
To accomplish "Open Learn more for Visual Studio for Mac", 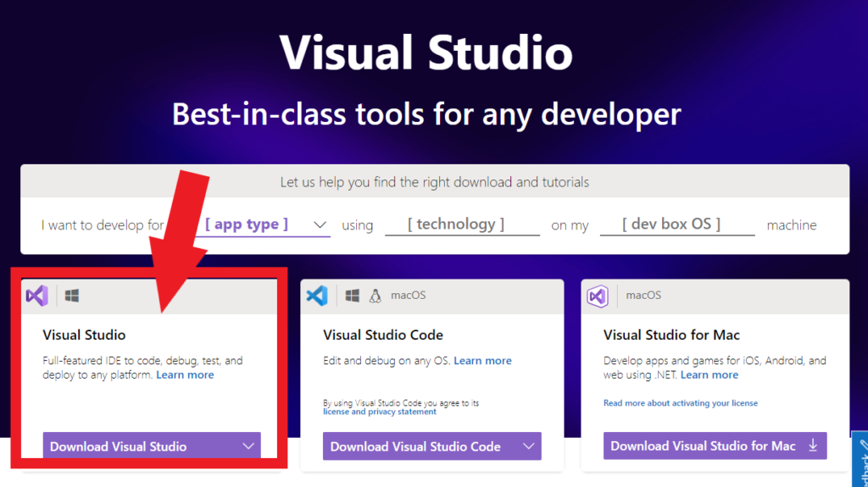I will click(x=709, y=375).
